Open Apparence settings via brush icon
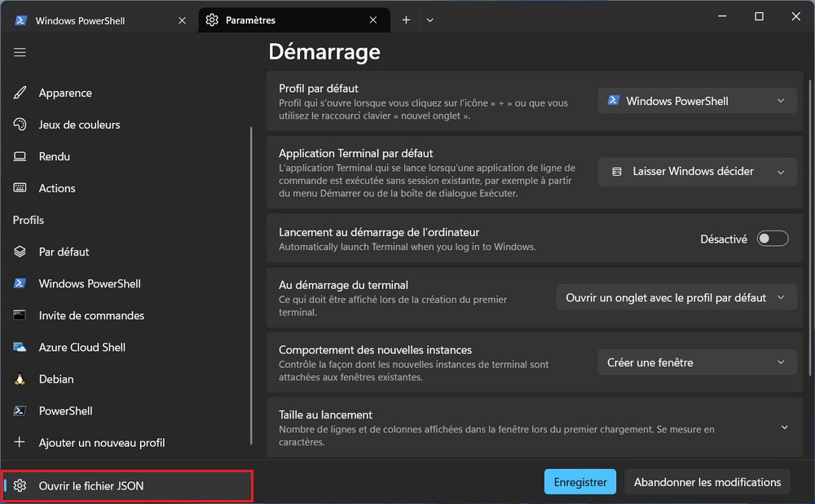This screenshot has height=504, width=815. coord(20,93)
